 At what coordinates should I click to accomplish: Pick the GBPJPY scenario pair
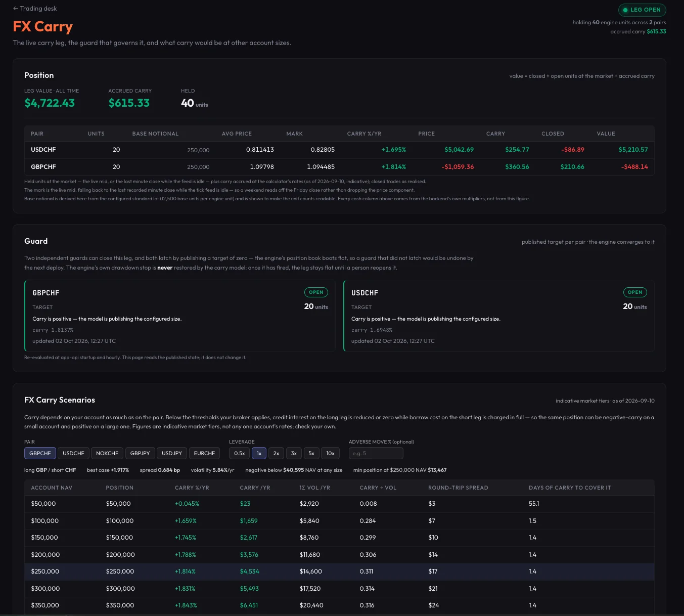point(140,453)
